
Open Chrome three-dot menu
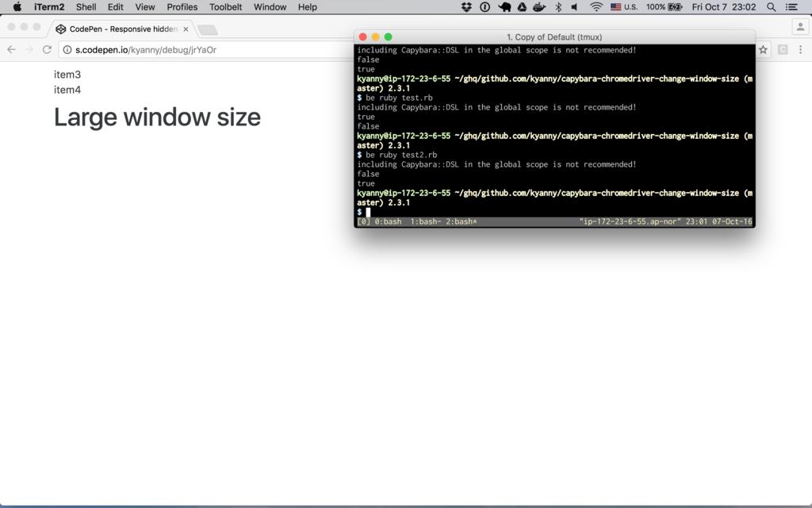pos(801,50)
